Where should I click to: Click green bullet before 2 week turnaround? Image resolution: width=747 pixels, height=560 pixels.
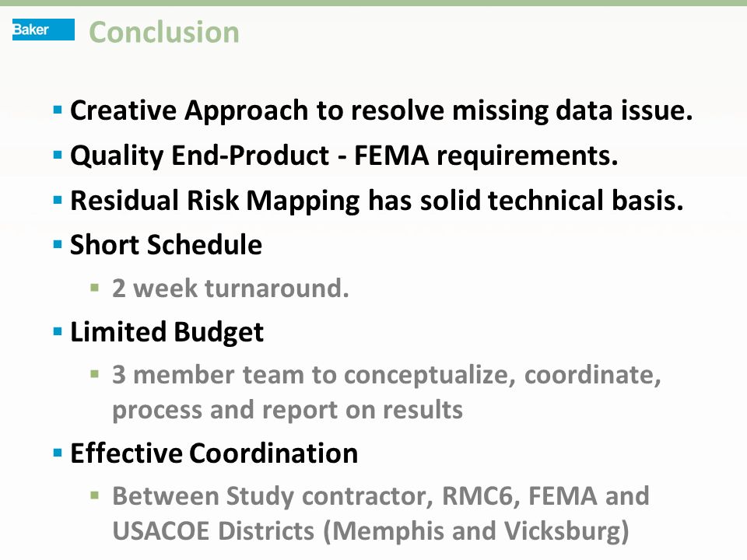[x=95, y=288]
